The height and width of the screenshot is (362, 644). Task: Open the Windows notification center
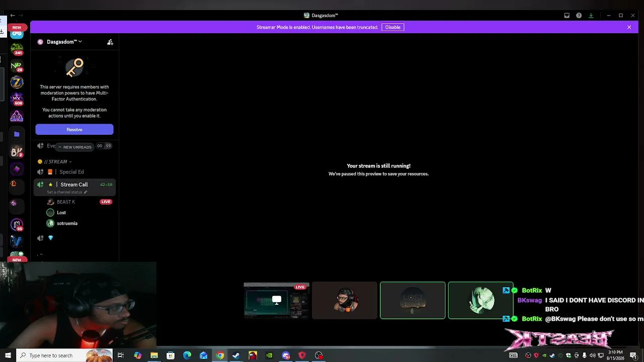coord(633,355)
